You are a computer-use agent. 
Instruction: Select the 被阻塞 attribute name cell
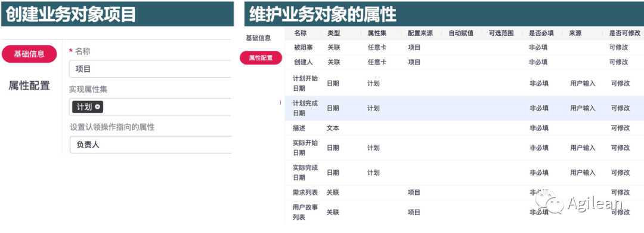[304, 47]
